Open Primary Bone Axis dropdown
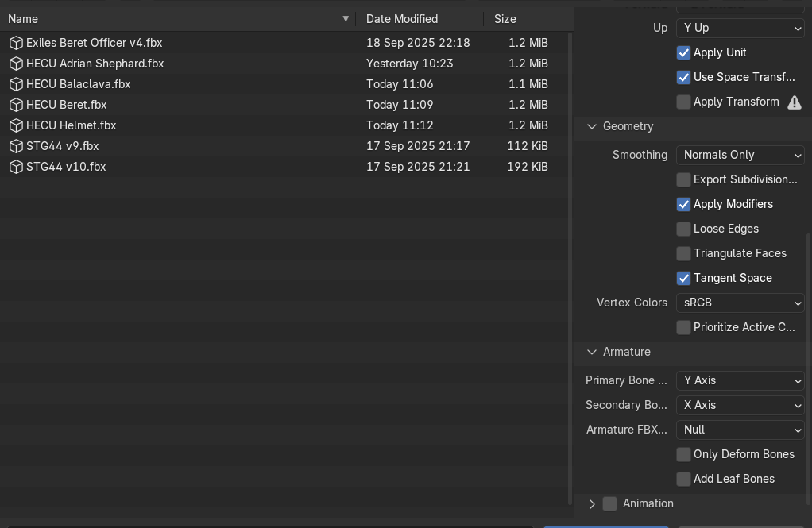This screenshot has width=812, height=528. tap(740, 380)
